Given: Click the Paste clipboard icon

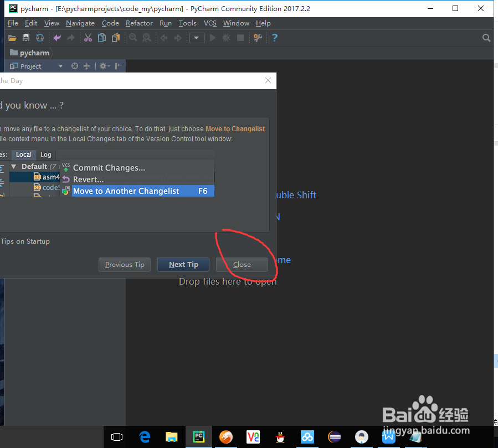Looking at the screenshot, I should pyautogui.click(x=116, y=38).
